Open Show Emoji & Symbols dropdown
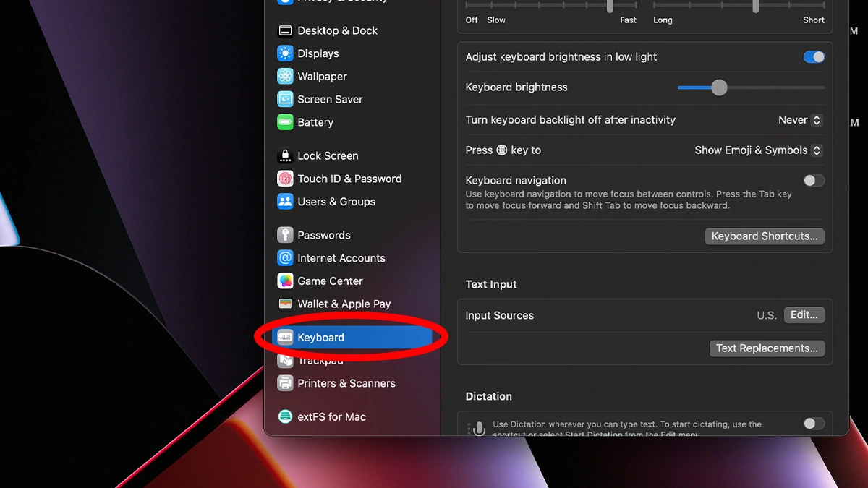This screenshot has height=488, width=868. pos(759,150)
